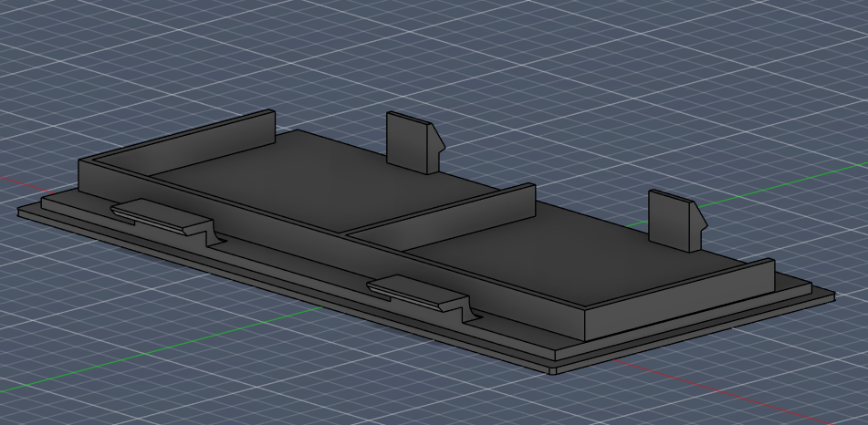Select the hook tip of rear-left clip
Viewport: 868px width, 425px height.
441,143
